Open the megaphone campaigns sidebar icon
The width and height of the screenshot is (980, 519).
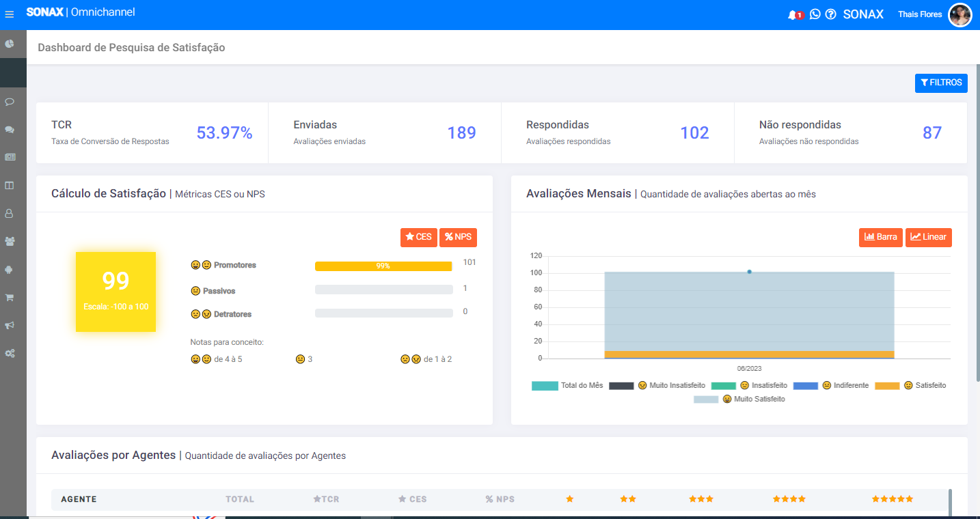coord(10,326)
